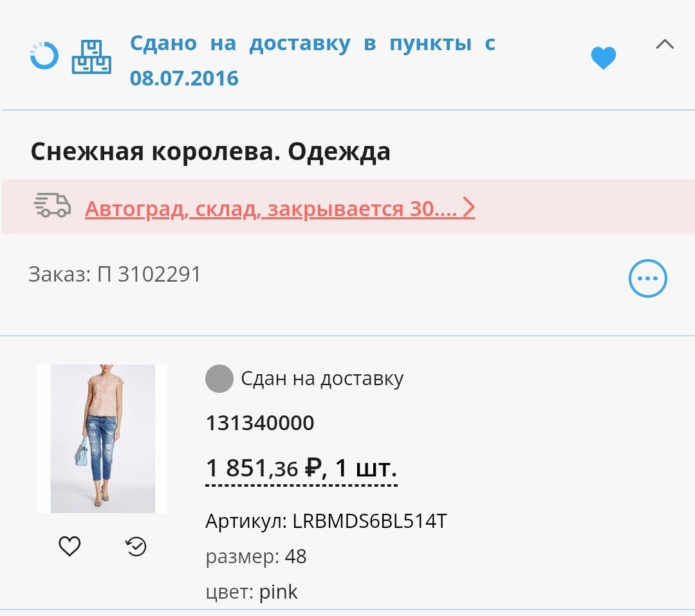Open the jeans product thumbnail image
The image size is (695, 616).
[103, 439]
